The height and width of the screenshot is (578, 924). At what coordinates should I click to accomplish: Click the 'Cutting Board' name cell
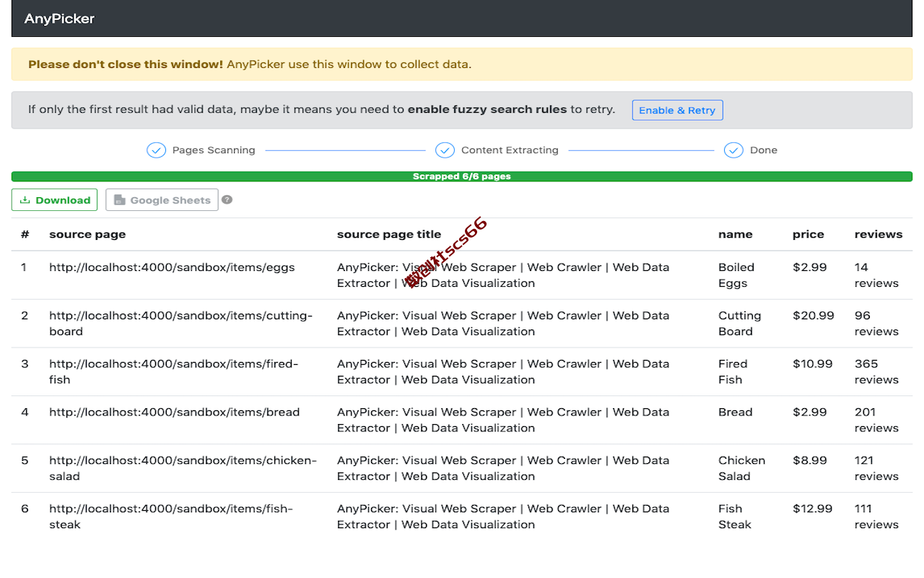[x=740, y=324]
